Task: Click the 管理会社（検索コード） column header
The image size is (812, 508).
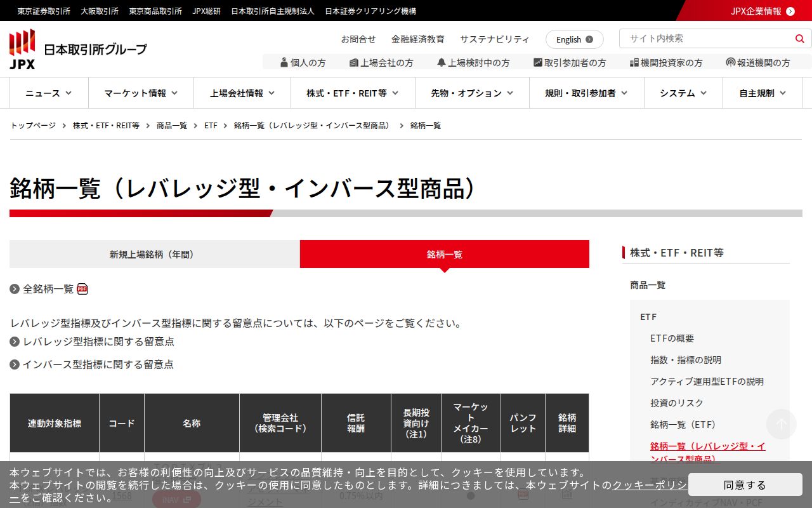Action: tap(280, 424)
